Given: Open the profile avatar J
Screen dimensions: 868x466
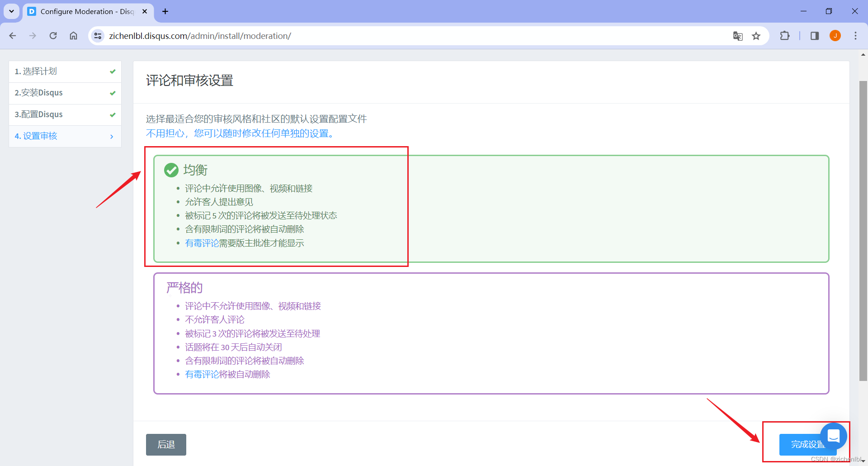Looking at the screenshot, I should 835,36.
